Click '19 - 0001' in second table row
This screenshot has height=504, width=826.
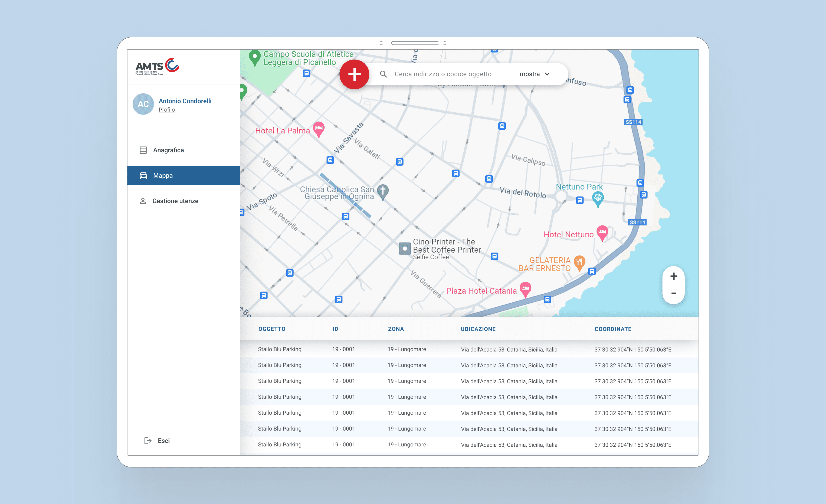point(343,365)
